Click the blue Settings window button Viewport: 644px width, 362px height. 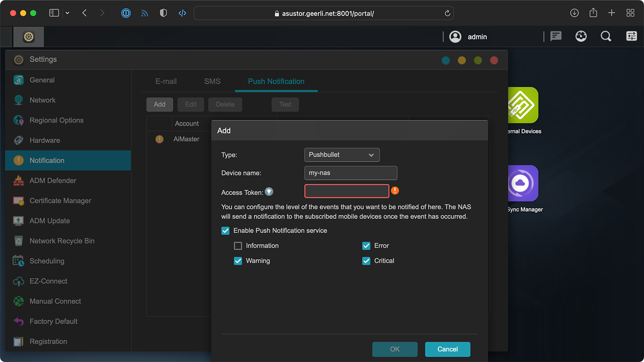tap(446, 60)
